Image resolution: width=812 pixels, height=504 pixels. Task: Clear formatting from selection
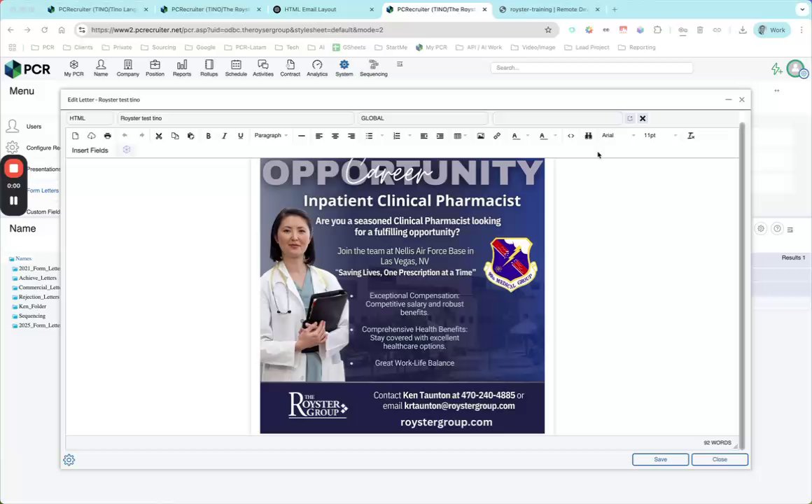(x=691, y=136)
